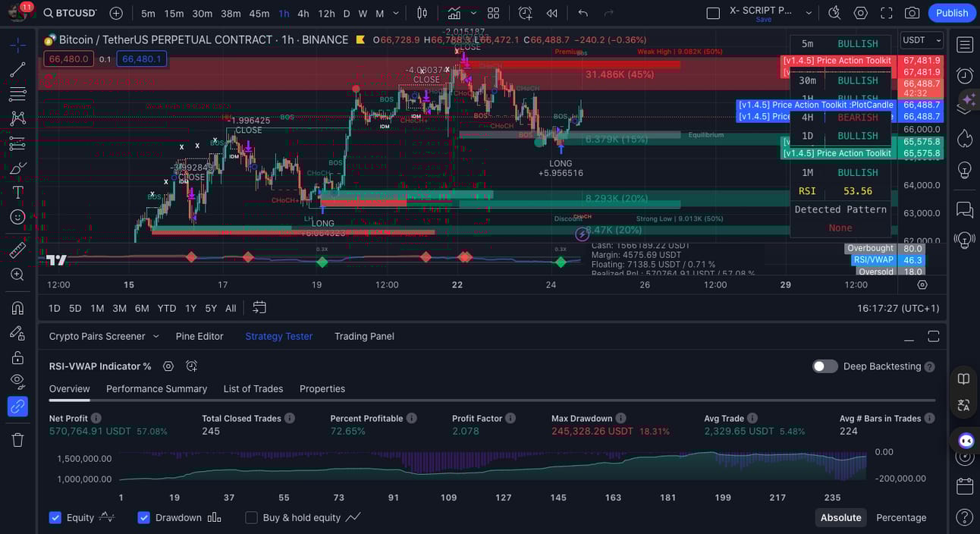Switch to the Pine Editor tab
The image size is (980, 534).
pos(199,336)
